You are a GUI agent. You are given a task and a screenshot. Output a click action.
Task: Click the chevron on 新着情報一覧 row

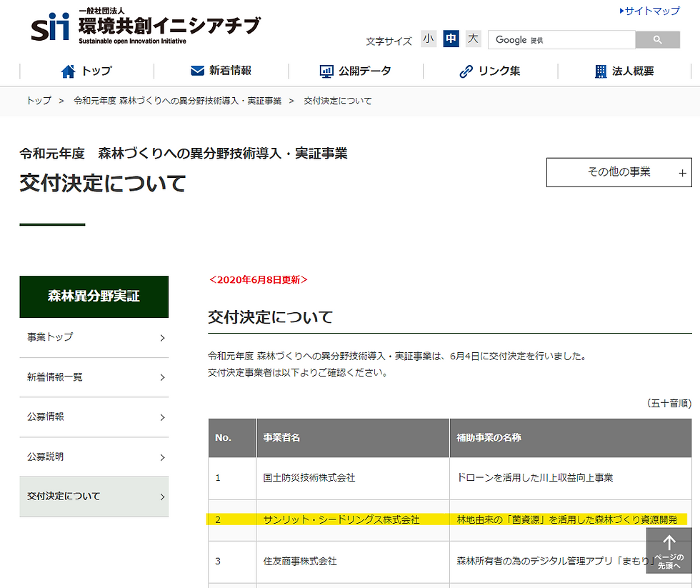click(x=163, y=378)
